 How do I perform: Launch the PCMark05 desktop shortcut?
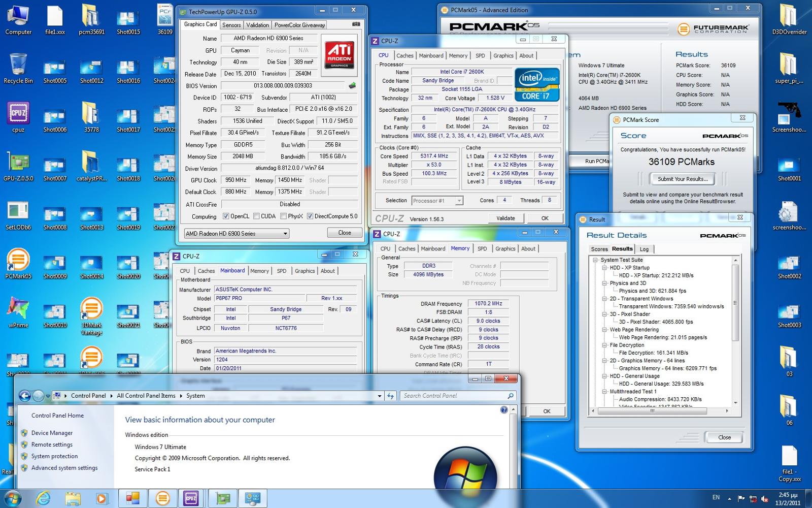(18, 264)
